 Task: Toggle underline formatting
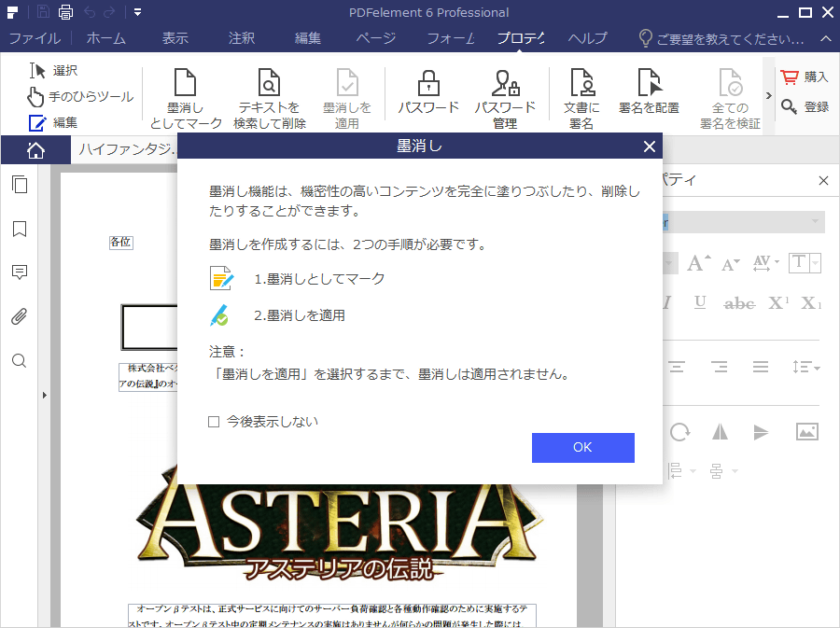click(700, 303)
